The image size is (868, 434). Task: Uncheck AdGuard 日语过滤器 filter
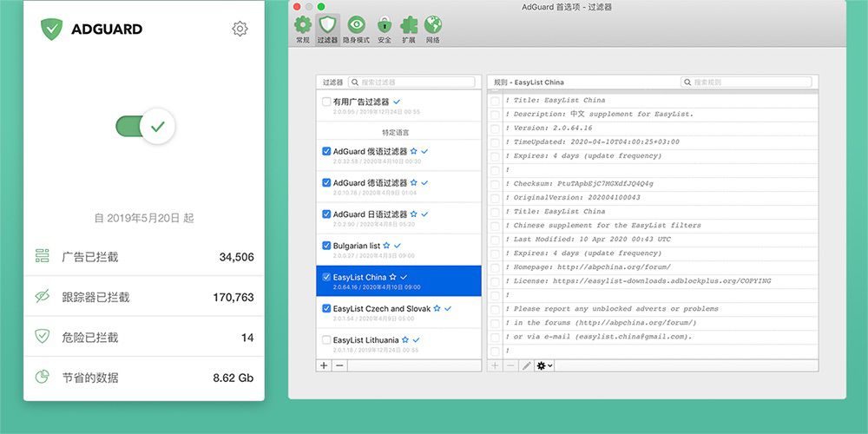pos(326,214)
